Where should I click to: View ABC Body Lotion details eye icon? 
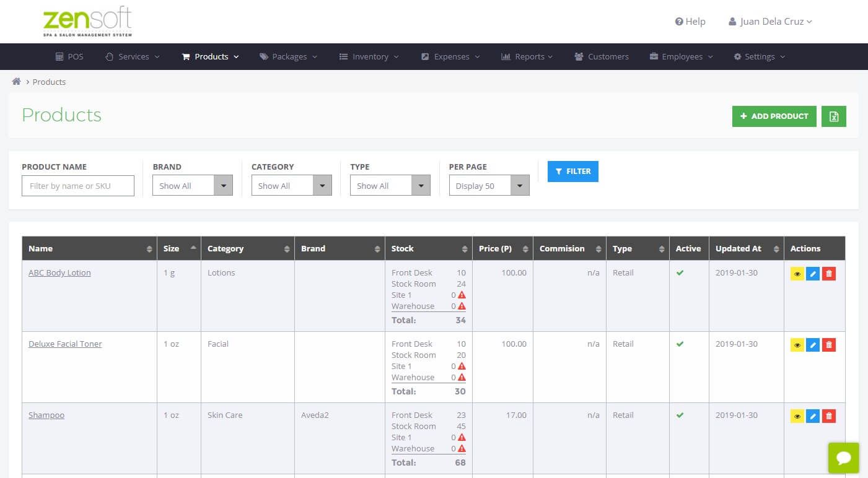point(797,274)
